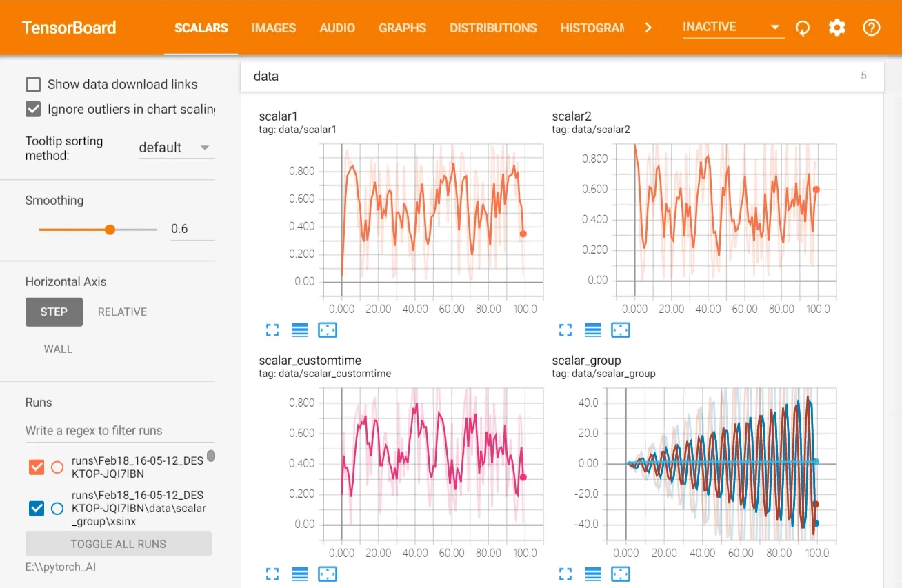Go to the SCALARS tab
This screenshot has width=902, height=588.
pos(201,28)
